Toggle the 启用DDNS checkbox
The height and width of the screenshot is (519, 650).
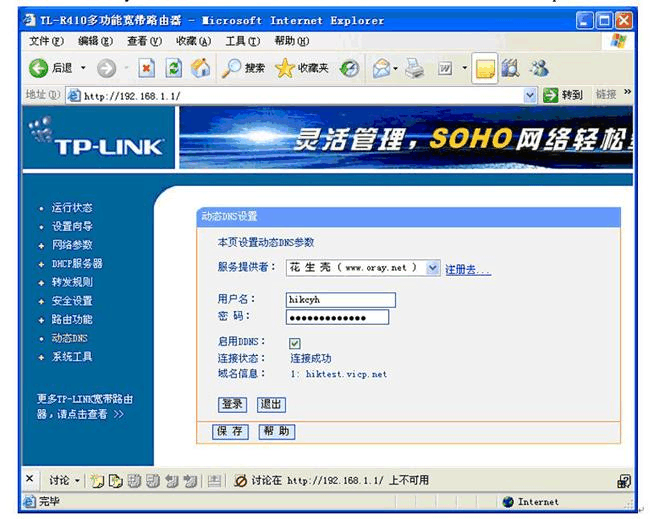coord(295,343)
